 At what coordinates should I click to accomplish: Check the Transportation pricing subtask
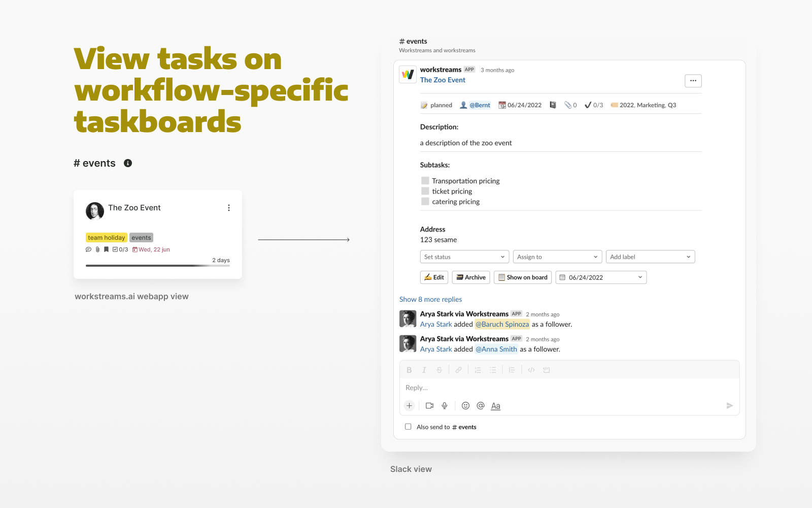(425, 181)
